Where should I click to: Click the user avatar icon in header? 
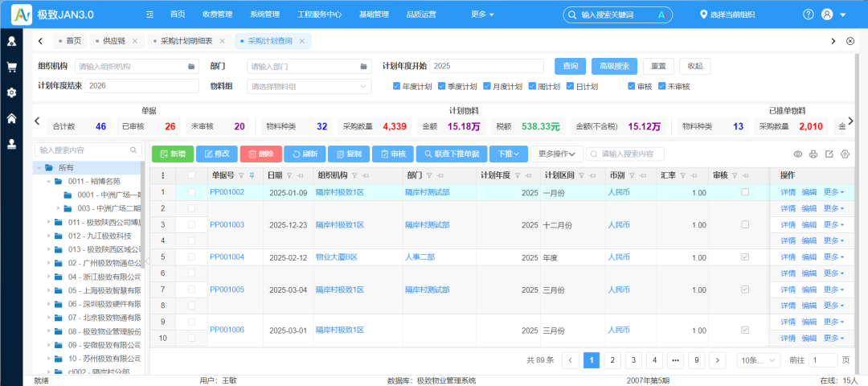tap(827, 15)
